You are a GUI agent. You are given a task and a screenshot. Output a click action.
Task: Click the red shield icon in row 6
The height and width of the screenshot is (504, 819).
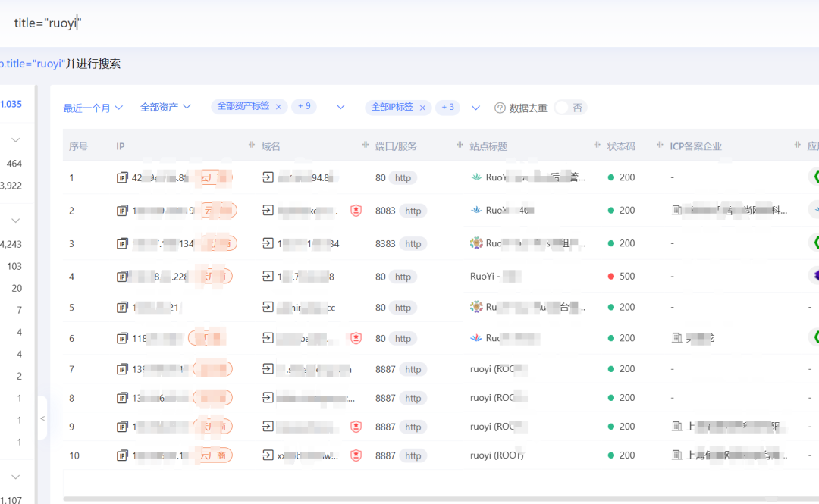(356, 339)
